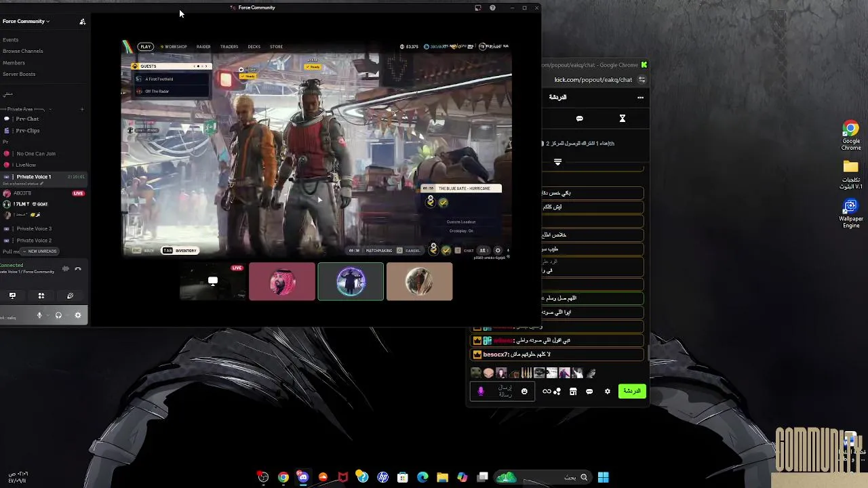
Task: Open OBS Studio from the taskbar
Action: tap(263, 477)
